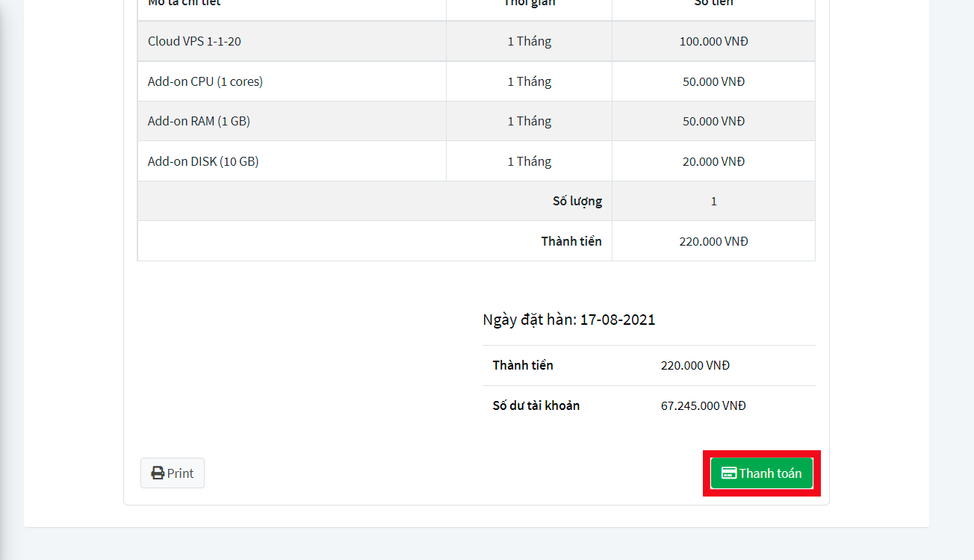Click the 220.000 VNĐ total in the table
The width and height of the screenshot is (974, 560).
pyautogui.click(x=713, y=241)
